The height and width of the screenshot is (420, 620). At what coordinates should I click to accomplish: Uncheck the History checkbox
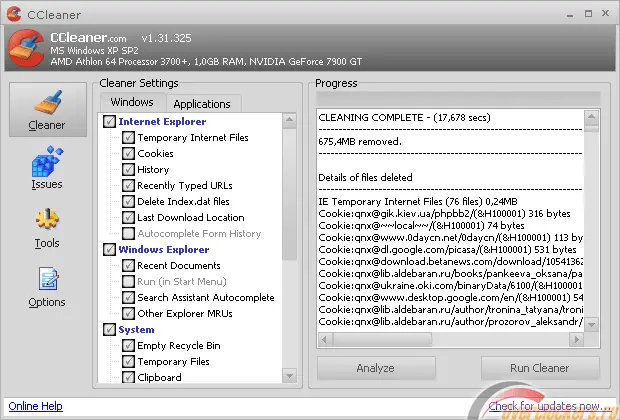pyautogui.click(x=128, y=169)
